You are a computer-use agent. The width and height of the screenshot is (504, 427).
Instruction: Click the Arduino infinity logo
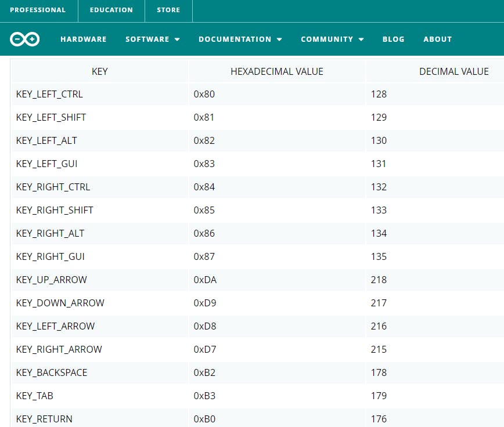pos(24,39)
